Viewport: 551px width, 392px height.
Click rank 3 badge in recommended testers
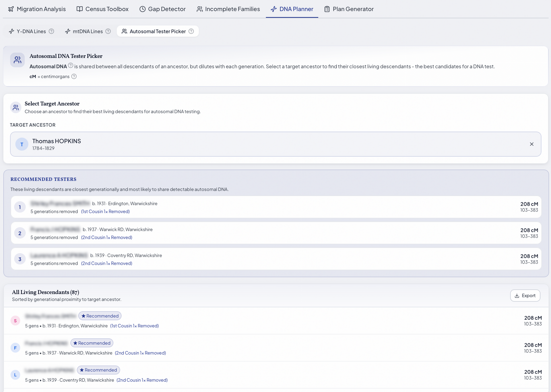[20, 259]
